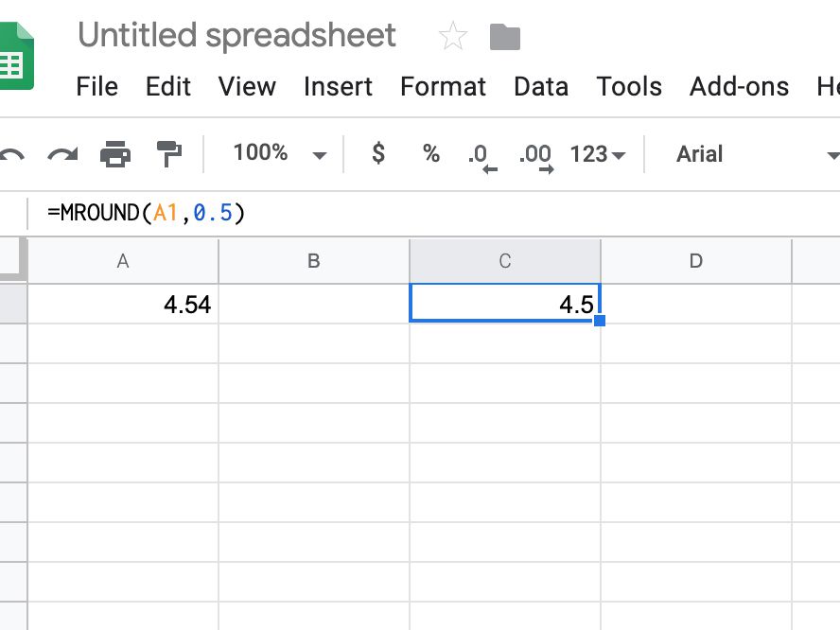Open the Insert menu
This screenshot has height=630, width=840.
coord(338,87)
